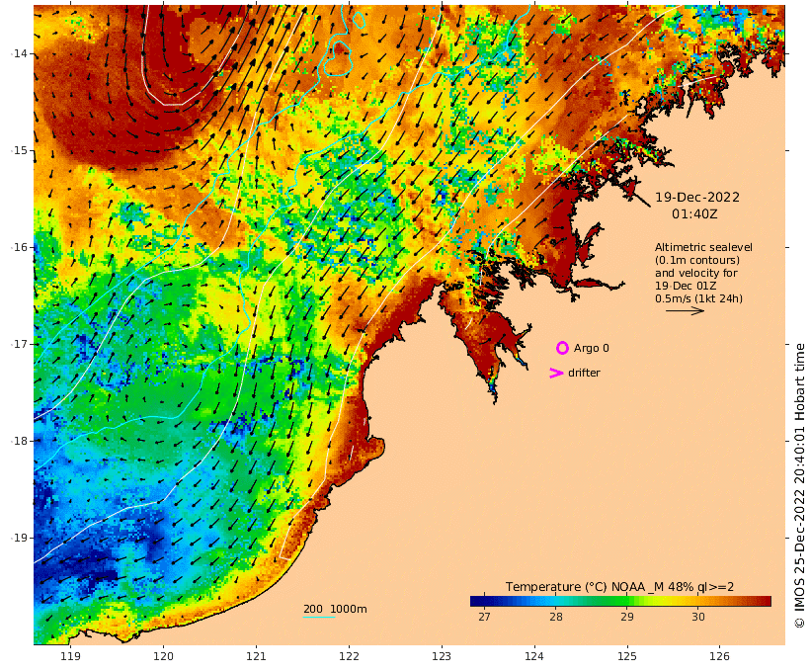Image resolution: width=810 pixels, height=672 pixels.
Task: Click the latitude axis label '-14'
Action: click(20, 53)
